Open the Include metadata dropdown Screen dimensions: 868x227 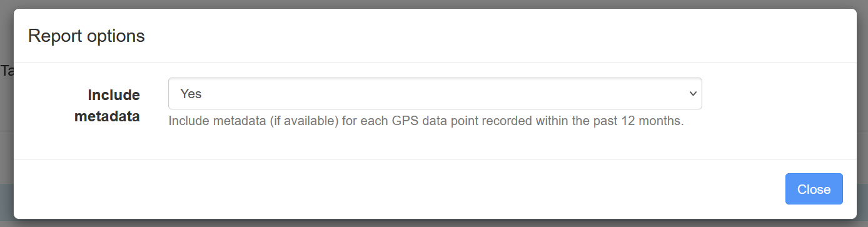pos(435,94)
